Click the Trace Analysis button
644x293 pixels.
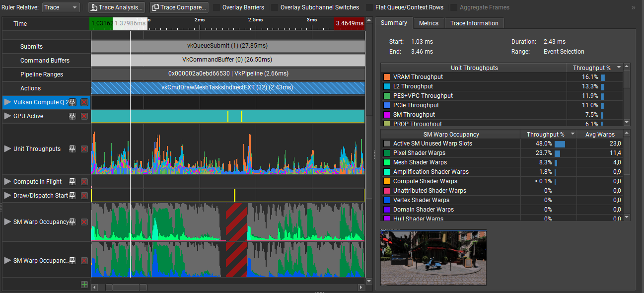pos(117,7)
